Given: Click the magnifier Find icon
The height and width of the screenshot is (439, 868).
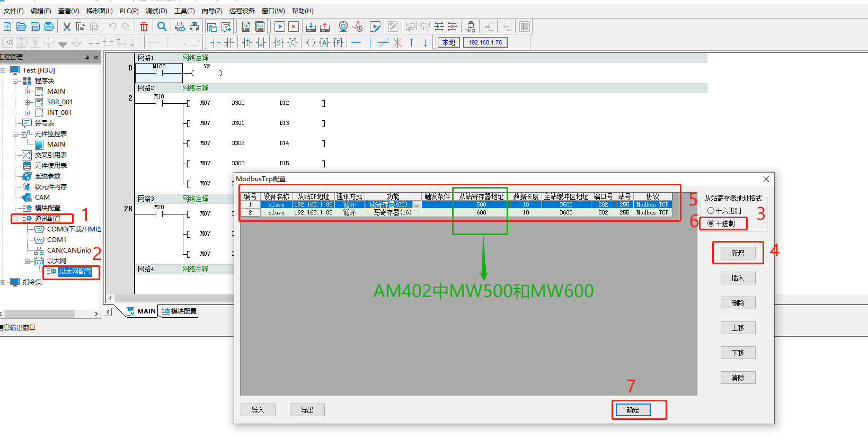Looking at the screenshot, I should pyautogui.click(x=162, y=26).
